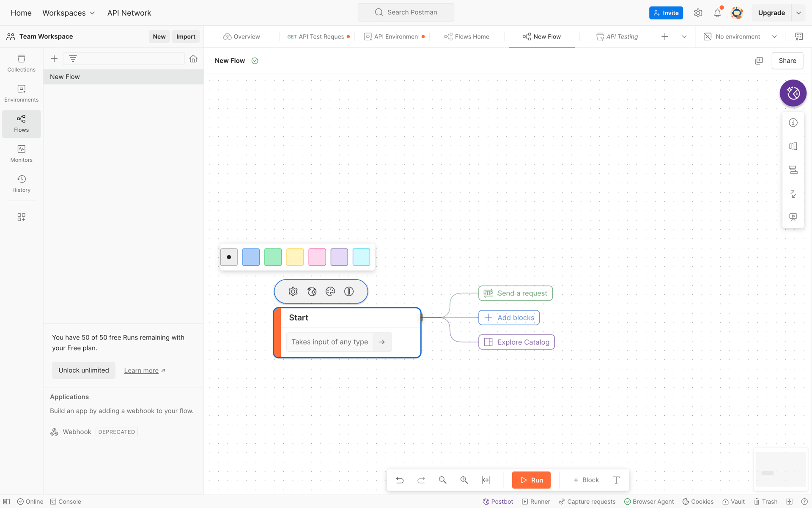Viewport: 812px width, 508px height.
Task: Open the documentation panel icon on right rail
Action: (793, 146)
